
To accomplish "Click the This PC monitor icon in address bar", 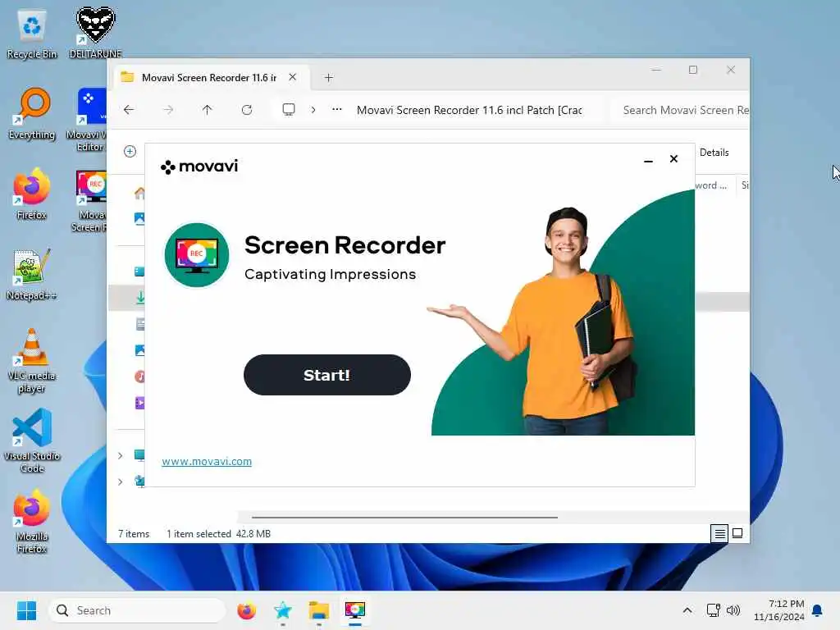I will (x=289, y=110).
